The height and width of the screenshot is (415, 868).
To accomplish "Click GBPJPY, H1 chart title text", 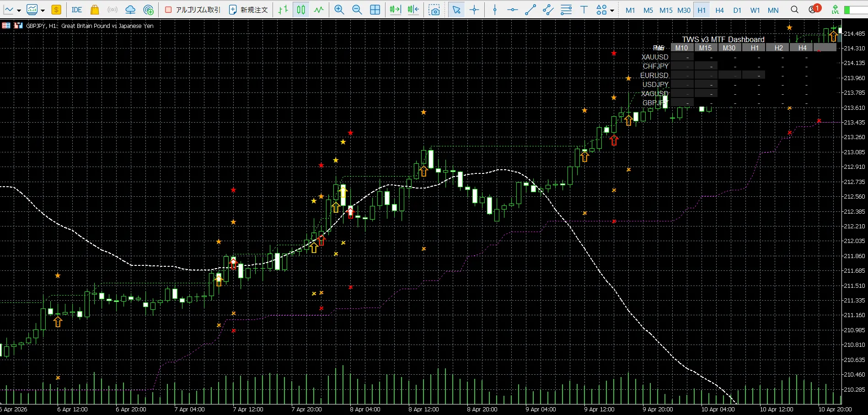I will pyautogui.click(x=90, y=26).
